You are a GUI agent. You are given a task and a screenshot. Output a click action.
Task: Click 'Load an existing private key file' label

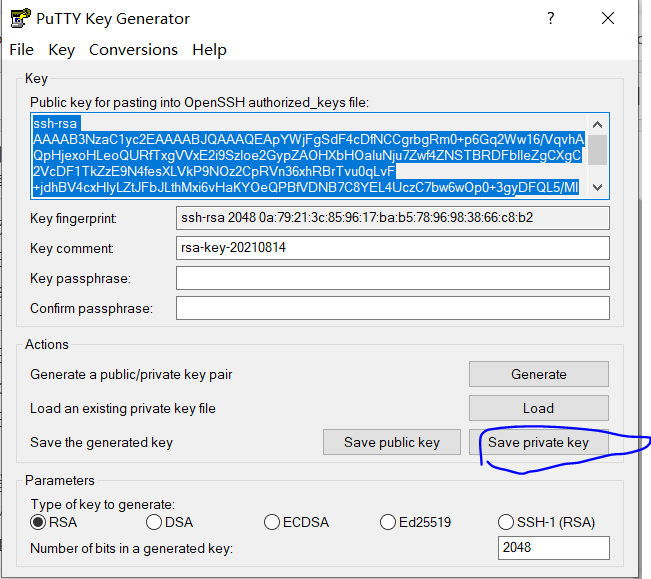[123, 408]
